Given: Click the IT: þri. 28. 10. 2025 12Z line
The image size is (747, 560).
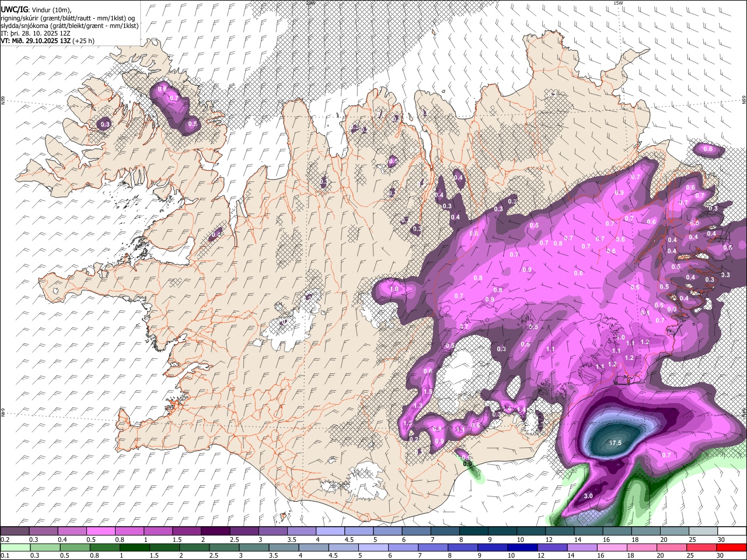Looking at the screenshot, I should pyautogui.click(x=36, y=33).
